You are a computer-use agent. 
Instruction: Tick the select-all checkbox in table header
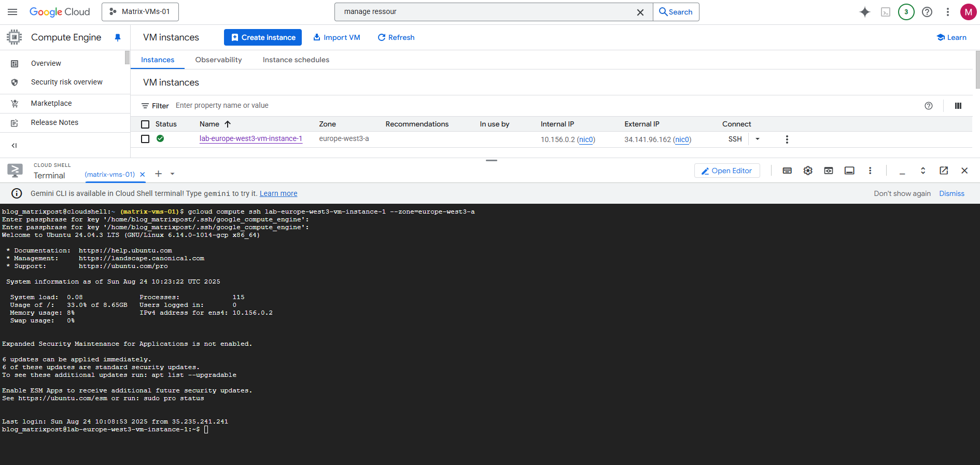[145, 124]
